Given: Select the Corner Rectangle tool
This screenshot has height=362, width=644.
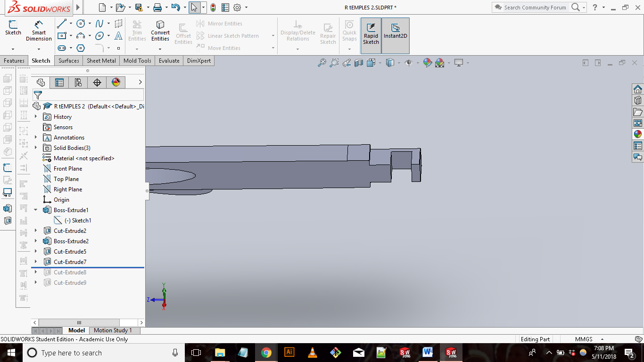Looking at the screenshot, I should 62,36.
